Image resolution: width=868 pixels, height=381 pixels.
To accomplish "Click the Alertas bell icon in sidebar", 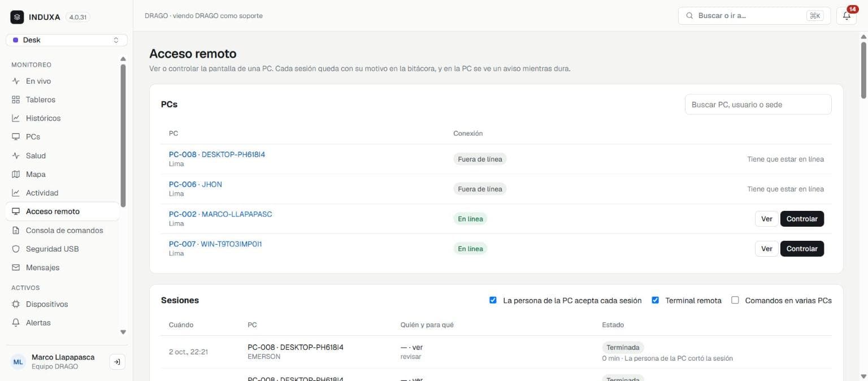I will click(16, 323).
